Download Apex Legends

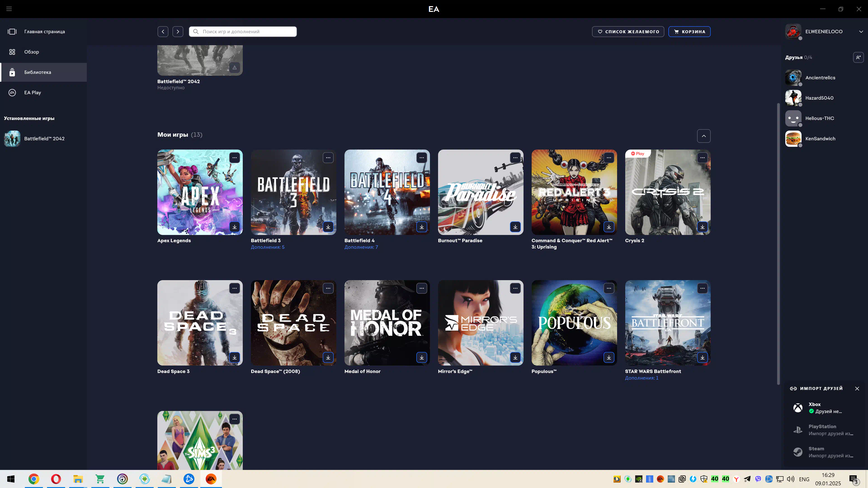(x=235, y=227)
